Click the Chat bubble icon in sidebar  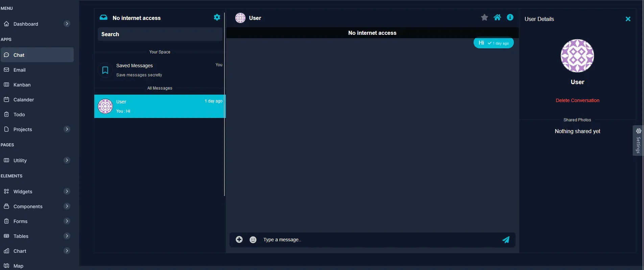[6, 55]
